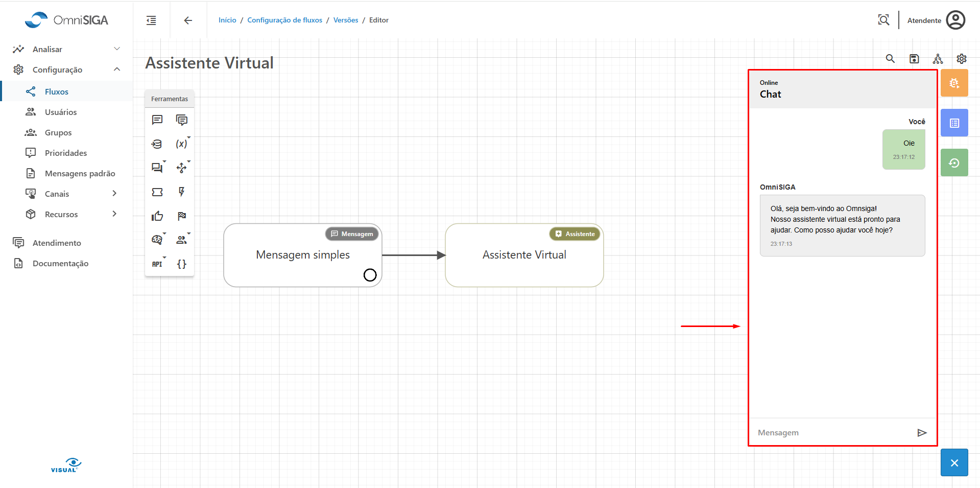Select the API tool icon
This screenshot has height=488, width=980.
157,264
